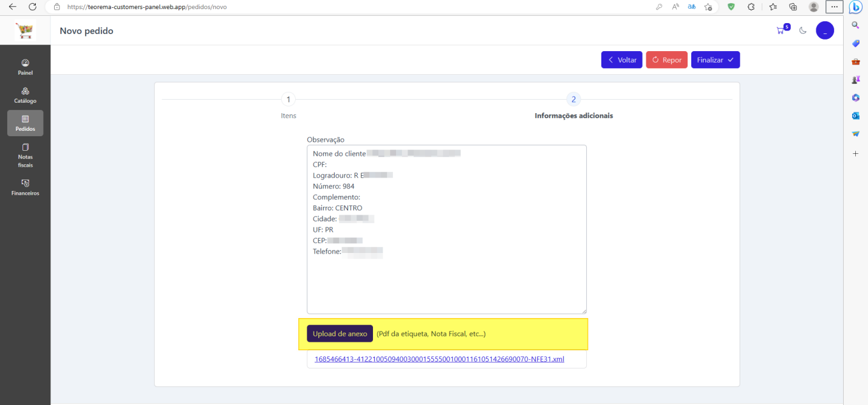Click the Upload de anexo button

[x=340, y=334]
